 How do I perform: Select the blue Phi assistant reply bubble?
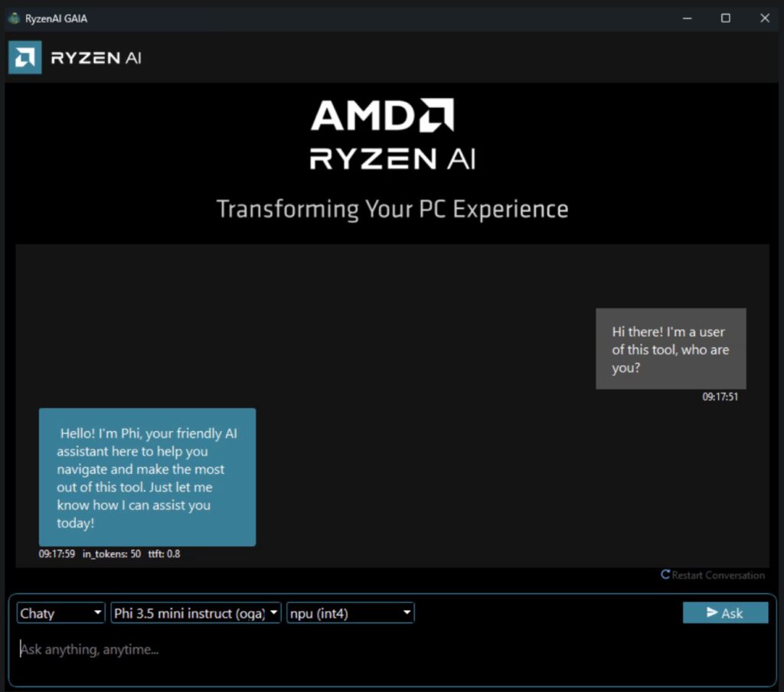(x=147, y=477)
